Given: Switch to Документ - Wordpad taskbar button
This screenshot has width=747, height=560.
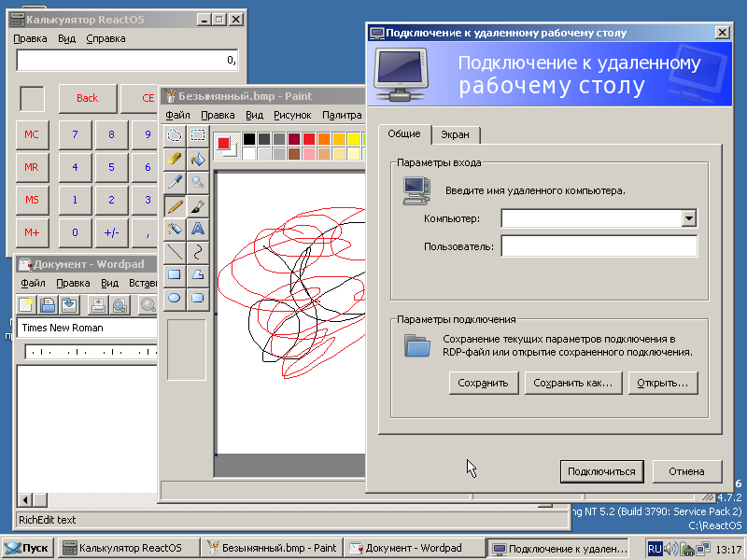Looking at the screenshot, I should point(414,548).
